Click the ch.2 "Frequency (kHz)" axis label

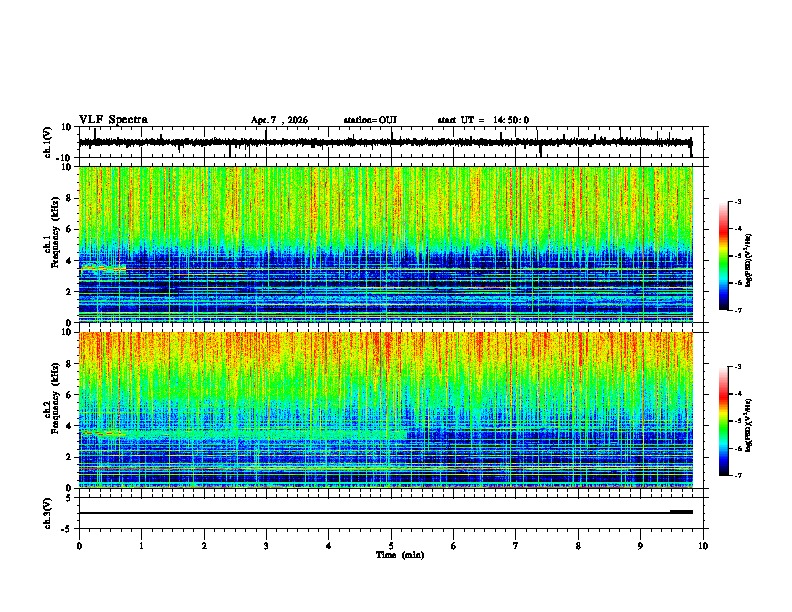[x=56, y=398]
